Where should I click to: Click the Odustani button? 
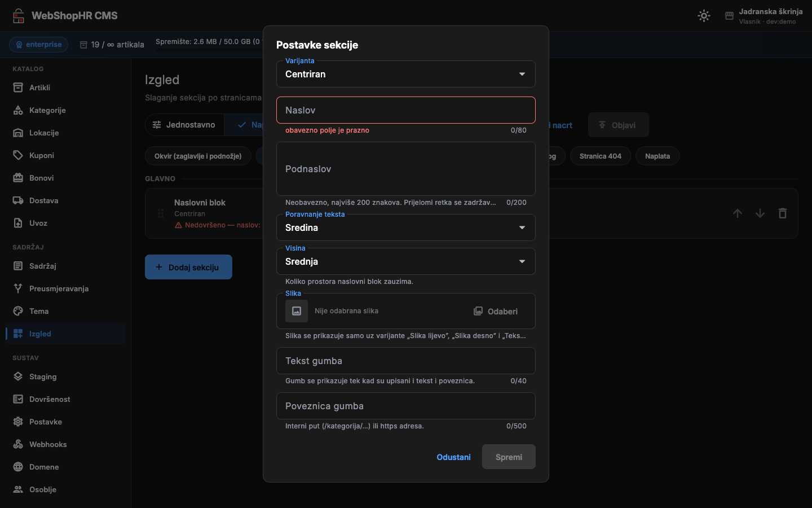pos(453,457)
